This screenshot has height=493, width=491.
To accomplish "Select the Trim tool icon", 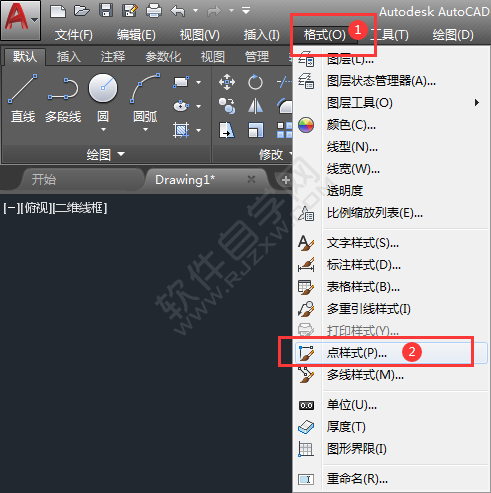I will [284, 82].
